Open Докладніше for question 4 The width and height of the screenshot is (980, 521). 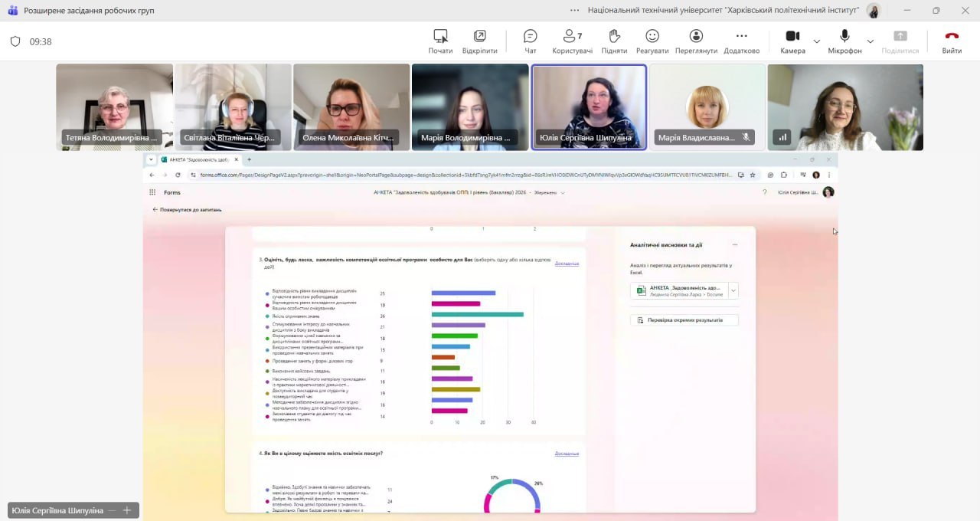567,454
